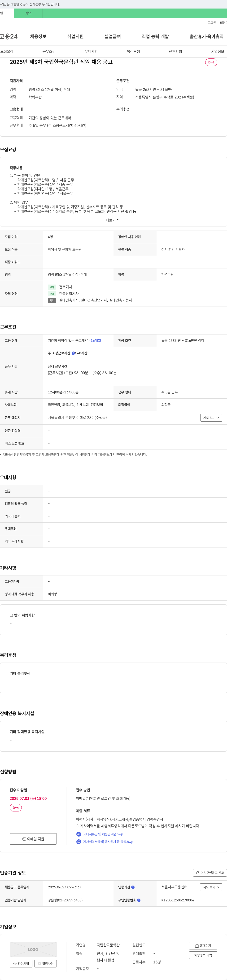Click the 근로자수 value 15명
Image resolution: width=227 pixels, height=980 pixels.
pyautogui.click(x=157, y=962)
